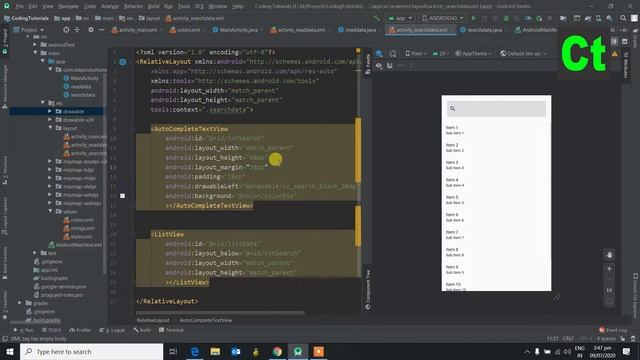Click design view mode icon
The image size is (640, 360).
click(x=624, y=41)
